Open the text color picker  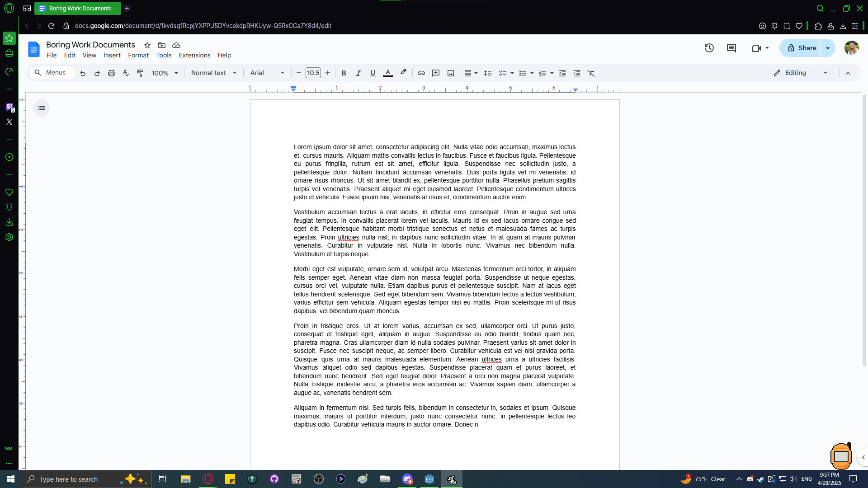[387, 73]
